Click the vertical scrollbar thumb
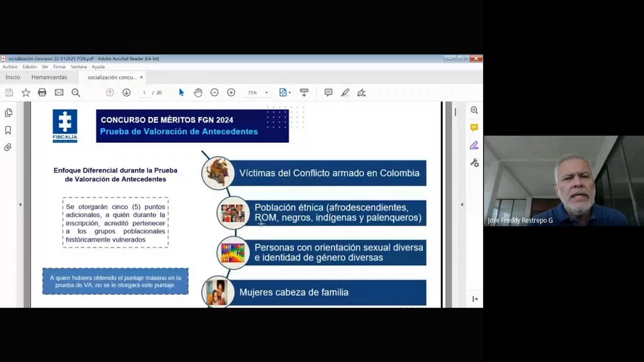 click(455, 112)
